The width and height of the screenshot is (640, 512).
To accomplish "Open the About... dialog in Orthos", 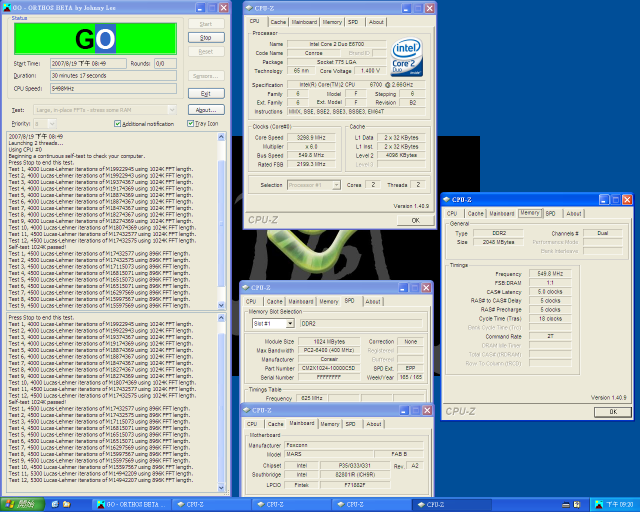I will (206, 110).
